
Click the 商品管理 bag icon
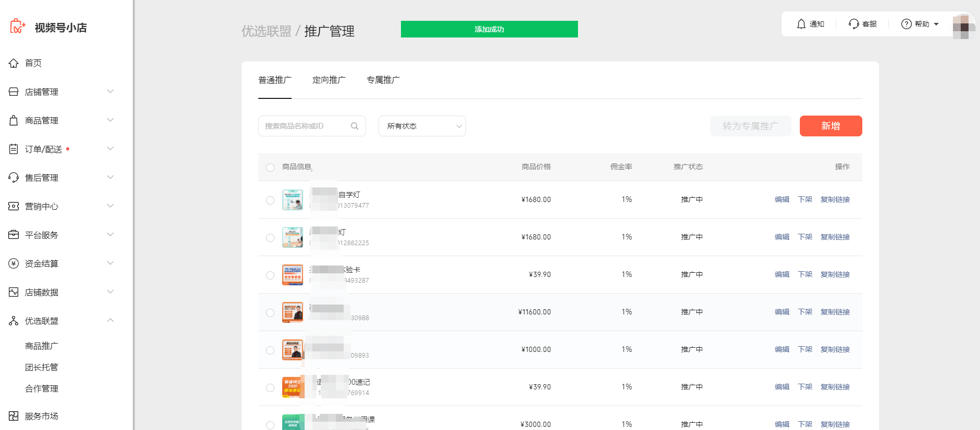click(14, 121)
